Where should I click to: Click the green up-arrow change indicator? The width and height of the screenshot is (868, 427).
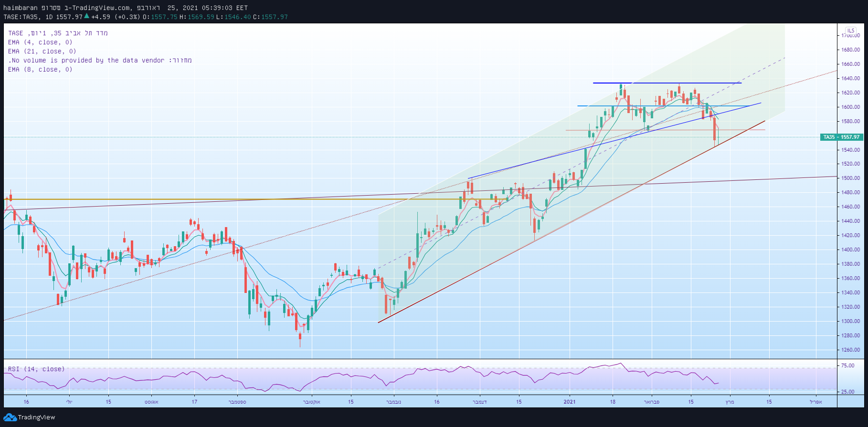click(86, 16)
